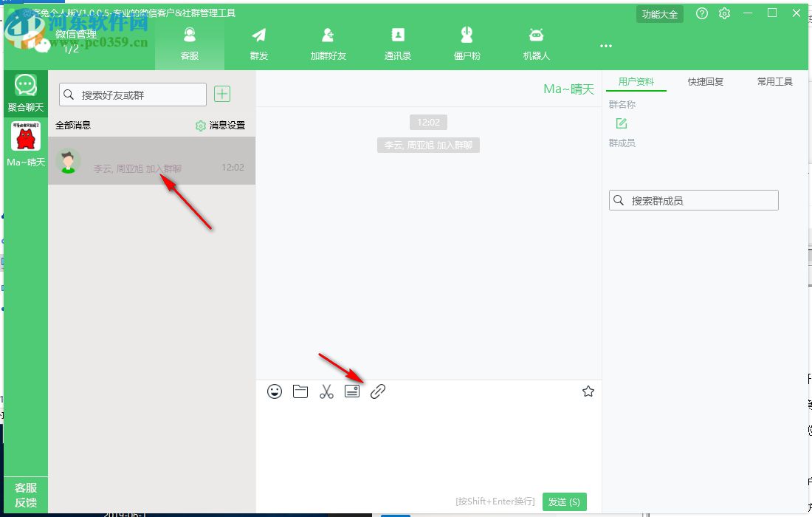Open help via the question mark icon

tap(702, 13)
